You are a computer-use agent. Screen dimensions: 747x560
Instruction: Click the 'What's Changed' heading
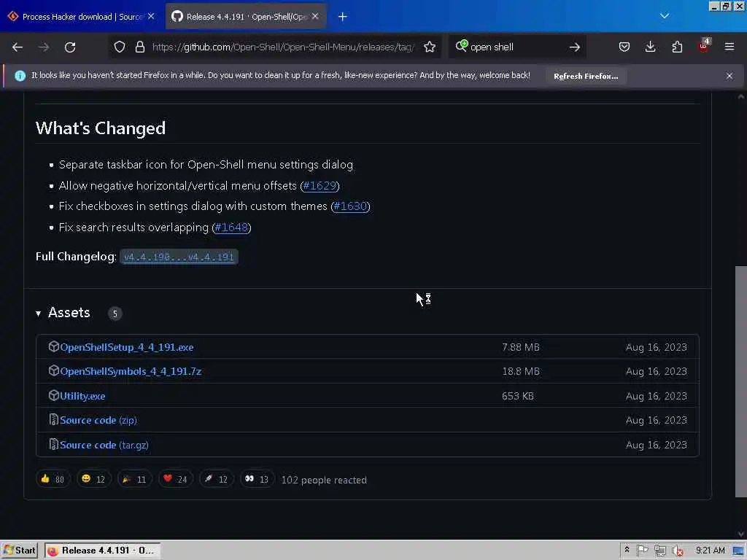(101, 128)
